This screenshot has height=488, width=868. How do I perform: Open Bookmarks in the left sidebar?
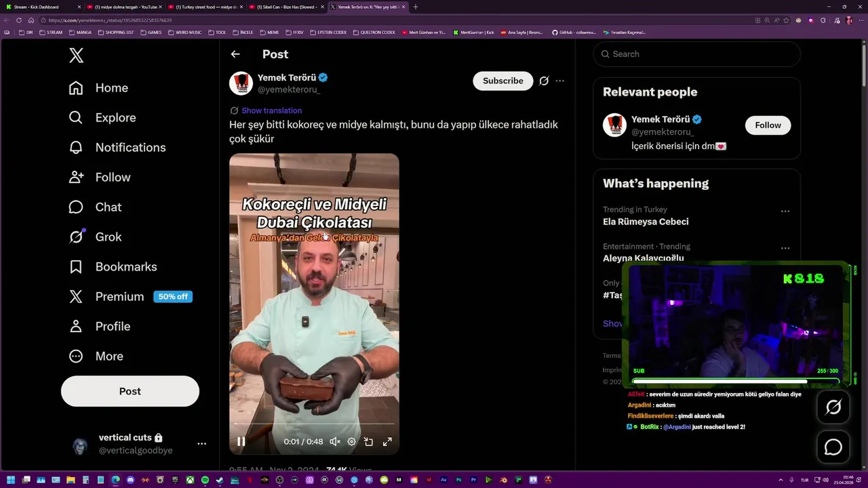point(113,267)
